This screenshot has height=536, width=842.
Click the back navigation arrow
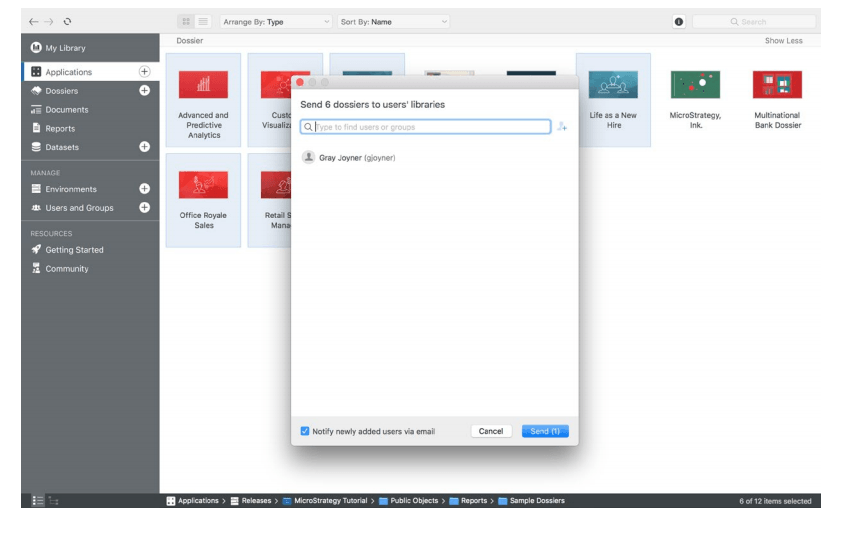pyautogui.click(x=33, y=22)
